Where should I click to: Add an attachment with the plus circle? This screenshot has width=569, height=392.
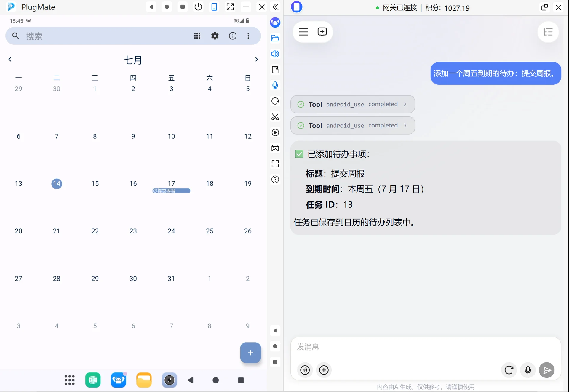[324, 370]
